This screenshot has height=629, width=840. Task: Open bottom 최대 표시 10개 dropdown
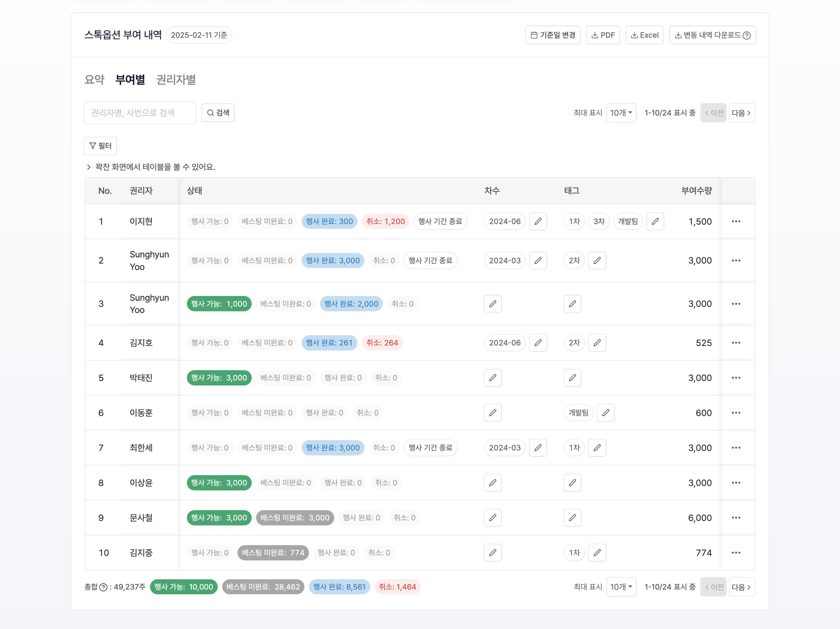(621, 587)
